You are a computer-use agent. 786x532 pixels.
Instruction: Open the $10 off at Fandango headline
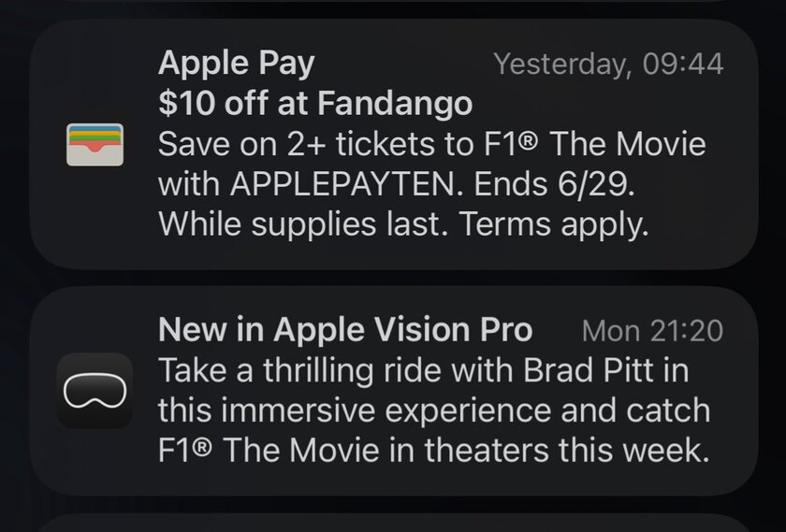[315, 103]
